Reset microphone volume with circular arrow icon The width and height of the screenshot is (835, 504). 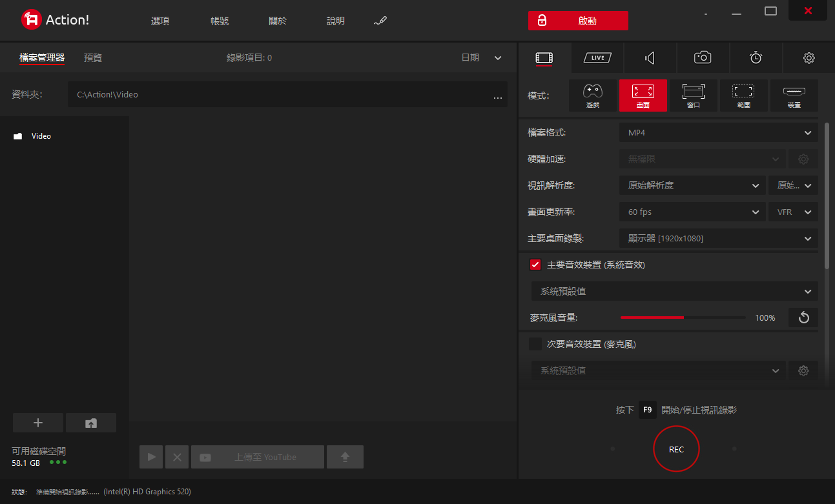[x=803, y=318]
